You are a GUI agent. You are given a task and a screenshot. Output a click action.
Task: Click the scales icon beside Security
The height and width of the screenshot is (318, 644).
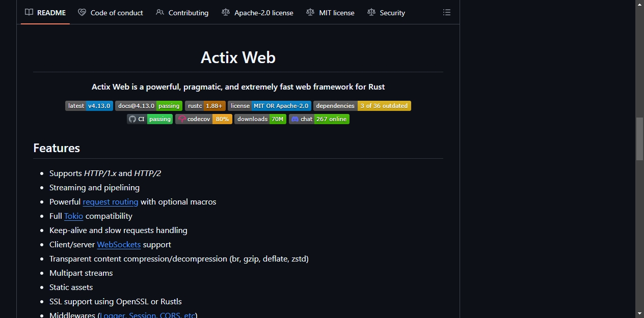click(x=371, y=13)
